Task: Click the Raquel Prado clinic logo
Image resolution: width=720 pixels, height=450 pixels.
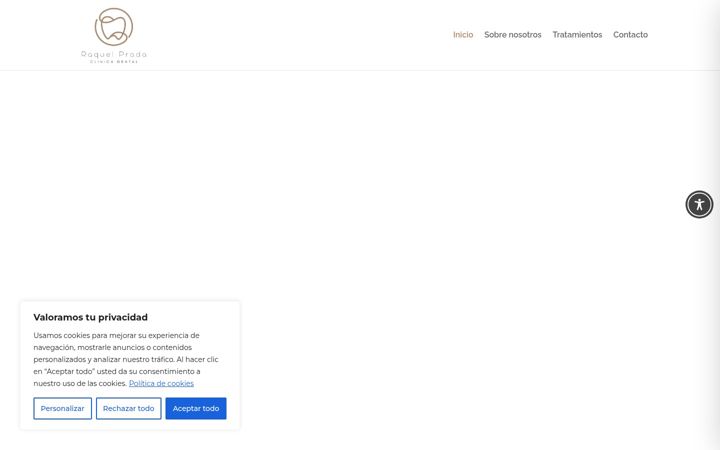Action: tap(114, 35)
